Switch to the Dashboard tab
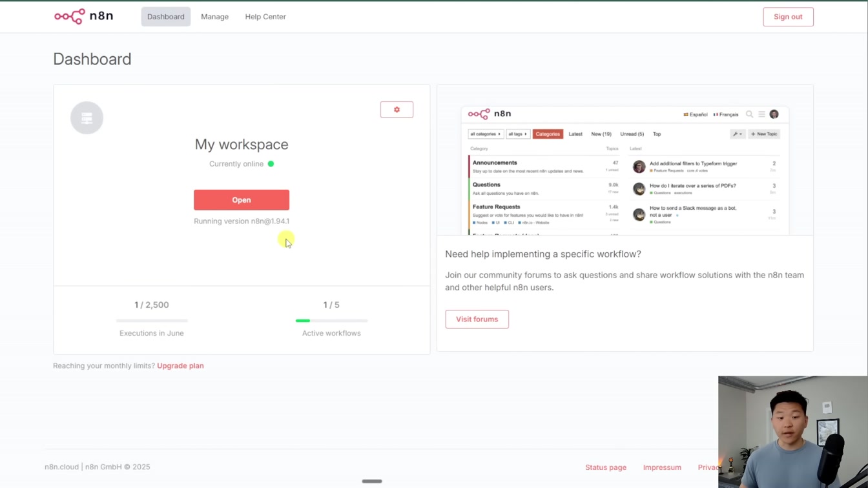This screenshot has width=868, height=488. pos(165,17)
